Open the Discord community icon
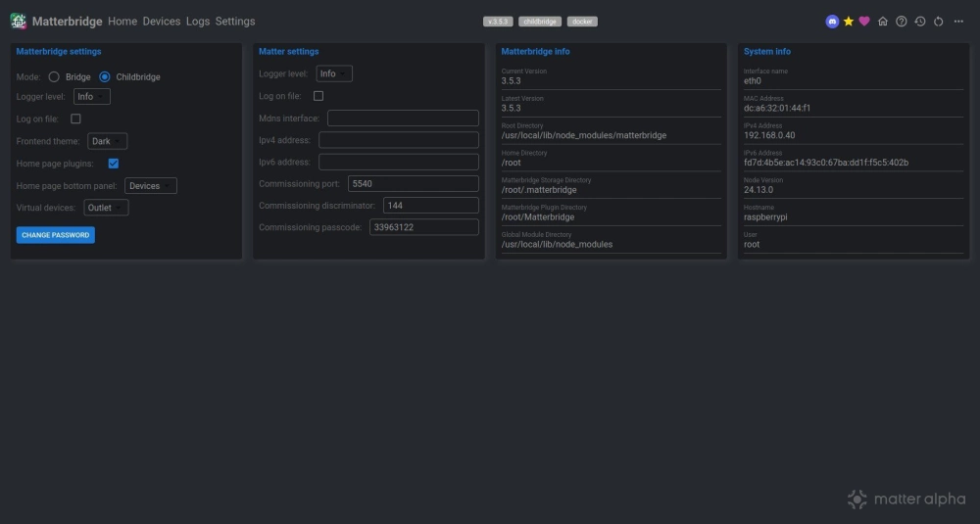This screenshot has height=524, width=980. tap(832, 22)
